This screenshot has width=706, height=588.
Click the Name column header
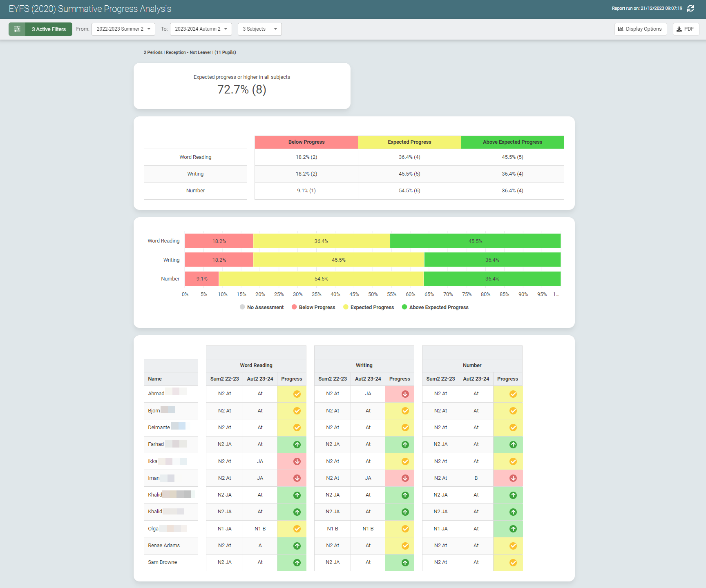click(155, 379)
